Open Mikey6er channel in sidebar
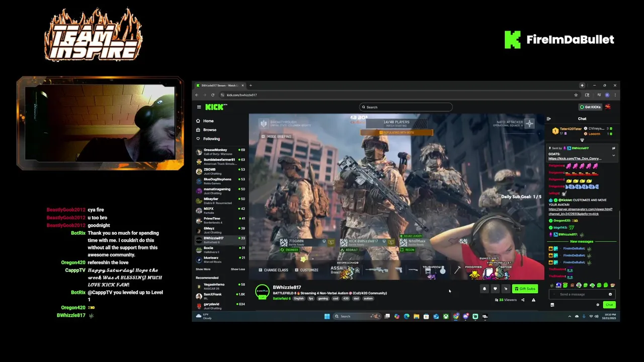Viewport: 644px width, 362px height. click(x=220, y=200)
